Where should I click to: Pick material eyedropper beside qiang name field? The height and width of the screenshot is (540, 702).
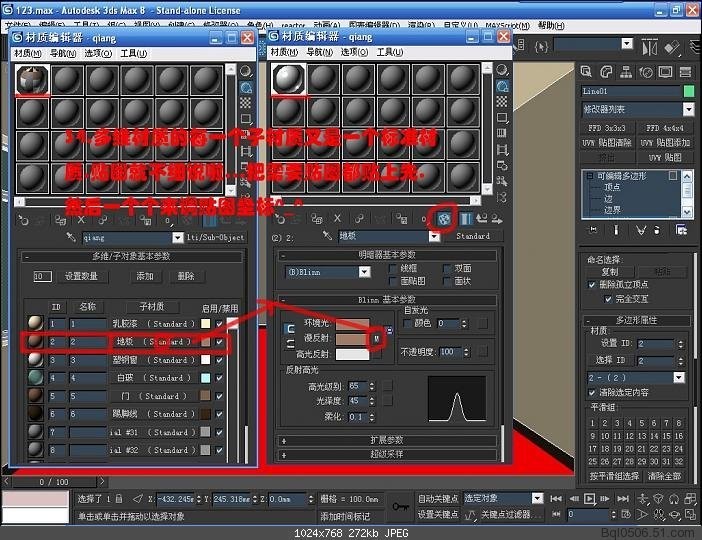(71, 237)
